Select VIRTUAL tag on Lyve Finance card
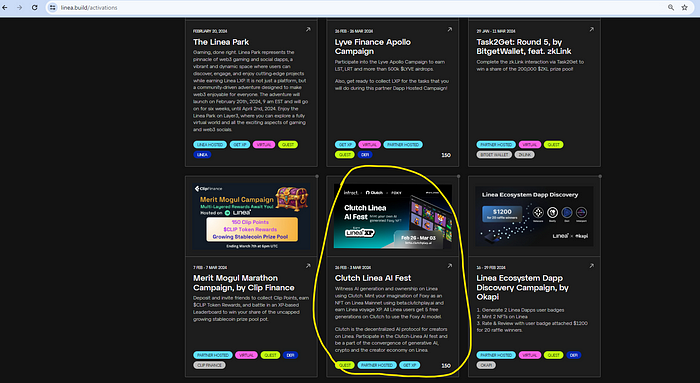700x383 pixels. click(369, 145)
